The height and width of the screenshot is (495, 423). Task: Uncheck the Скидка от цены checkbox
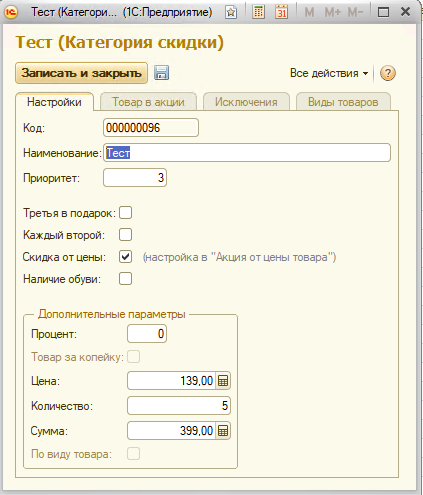(x=125, y=257)
